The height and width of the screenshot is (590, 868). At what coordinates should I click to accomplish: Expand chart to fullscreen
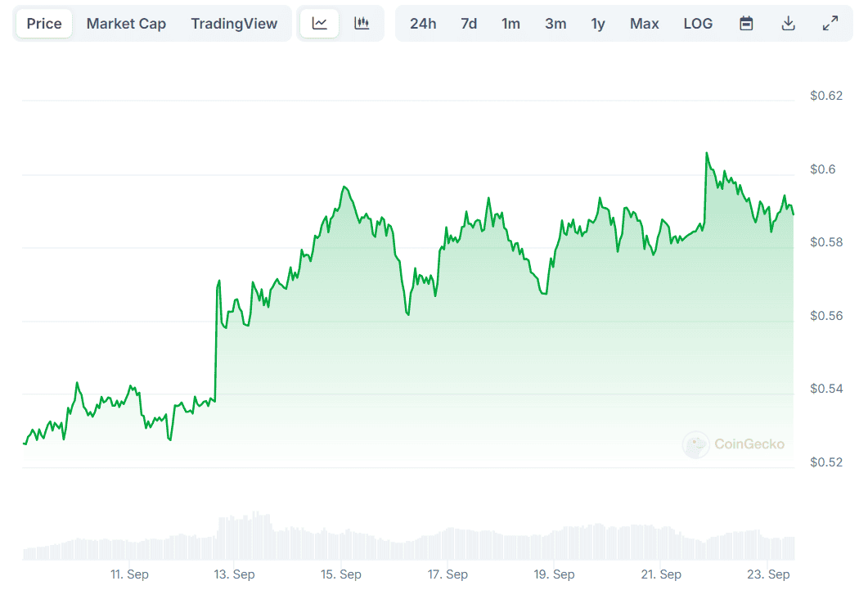[x=830, y=24]
